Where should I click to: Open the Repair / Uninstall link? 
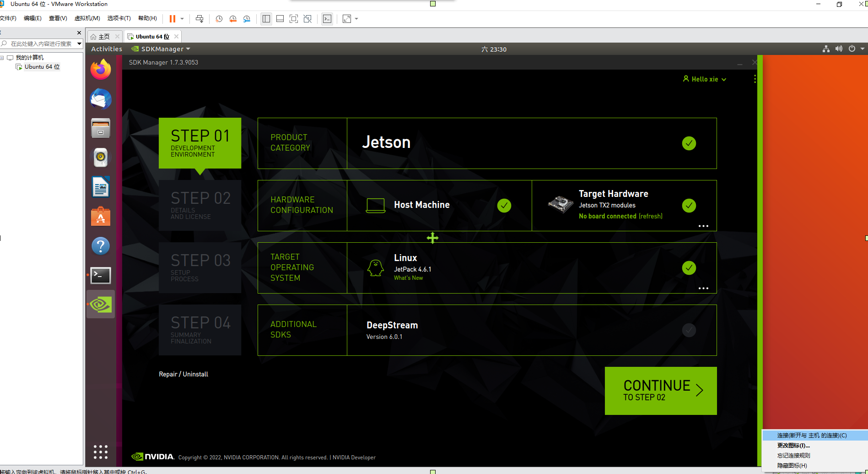point(183,374)
